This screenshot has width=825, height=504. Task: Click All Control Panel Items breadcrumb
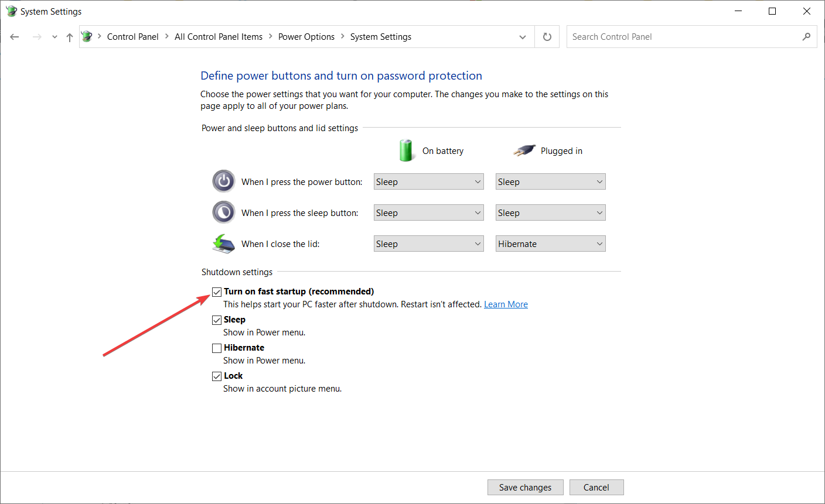click(x=219, y=36)
